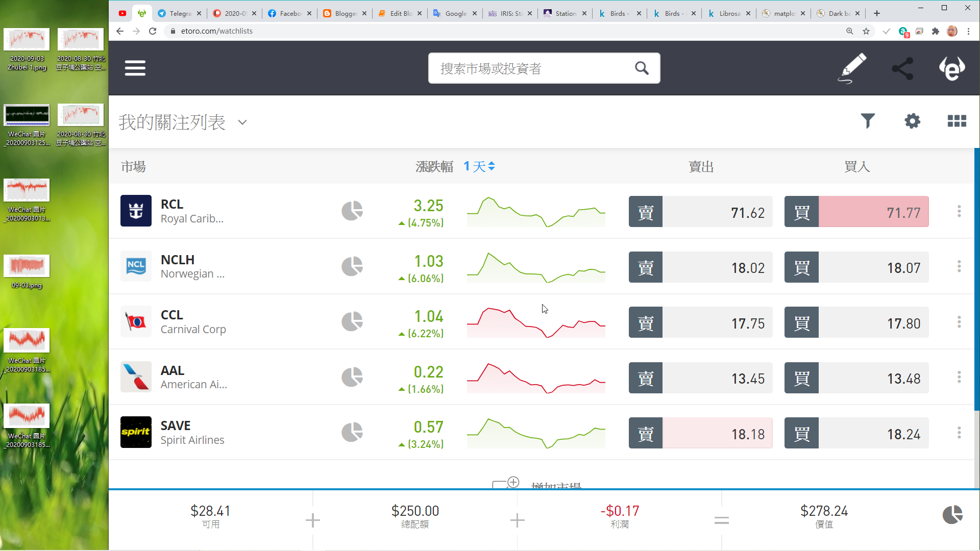Click the Chrome profile avatar
This screenshot has width=980, height=551.
pos(952,31)
